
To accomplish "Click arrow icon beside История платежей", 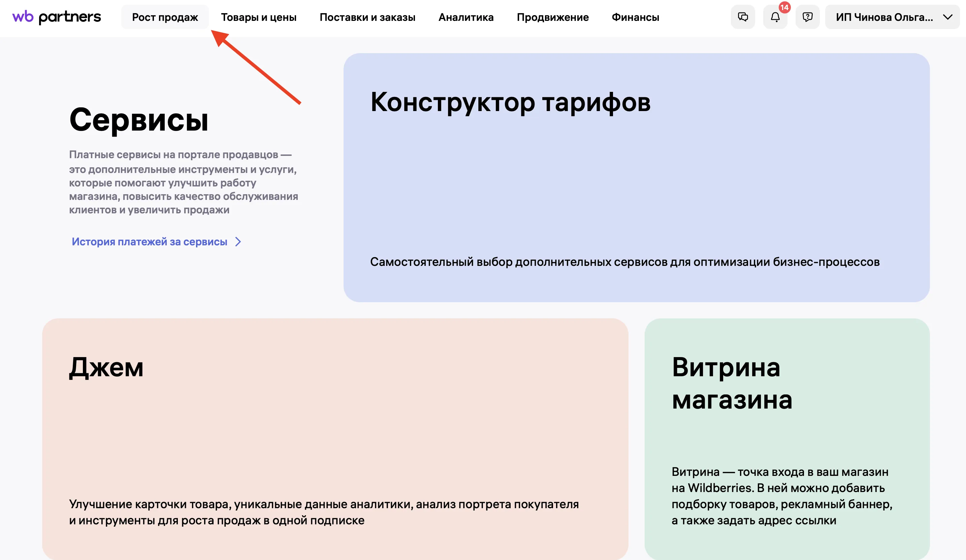I will [x=238, y=242].
